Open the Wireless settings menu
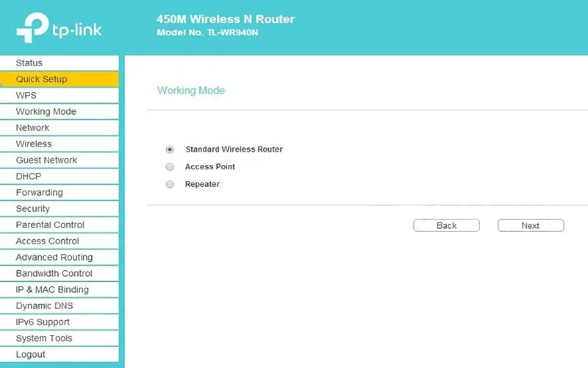The width and height of the screenshot is (588, 368). coord(60,144)
